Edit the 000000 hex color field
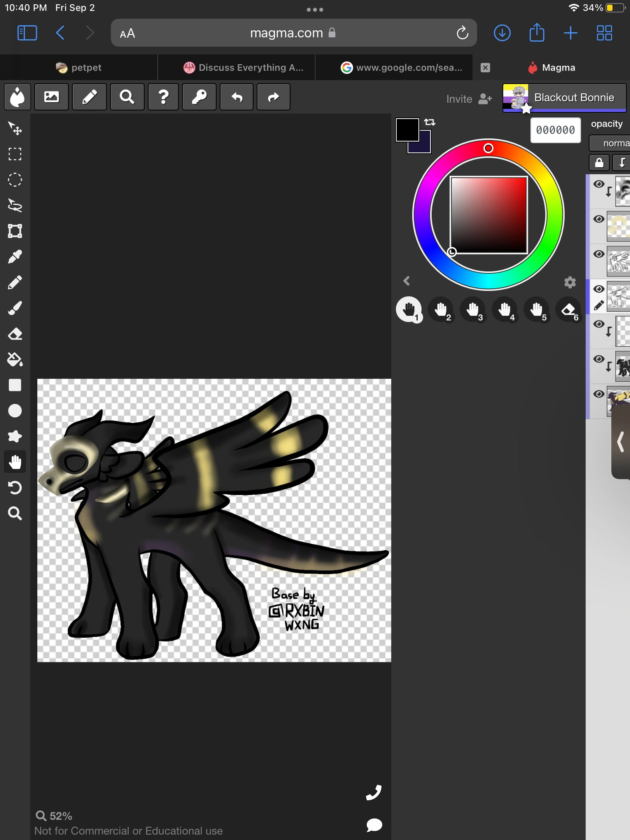Viewport: 630px width, 840px height. click(555, 130)
